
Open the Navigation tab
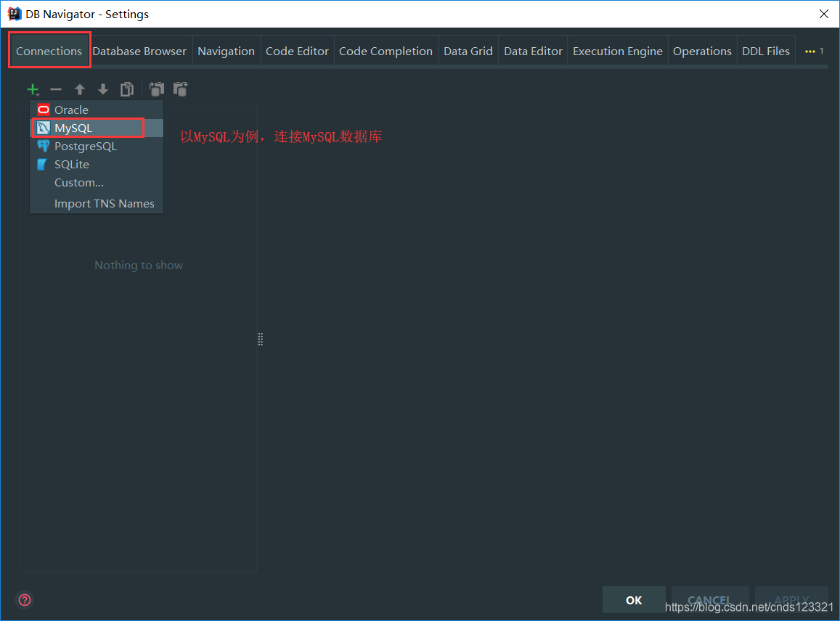tap(226, 51)
